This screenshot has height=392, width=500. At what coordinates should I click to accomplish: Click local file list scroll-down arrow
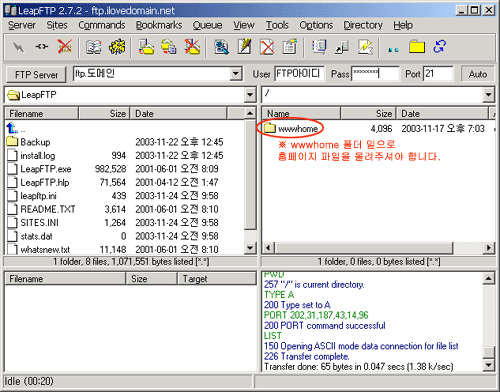250,248
